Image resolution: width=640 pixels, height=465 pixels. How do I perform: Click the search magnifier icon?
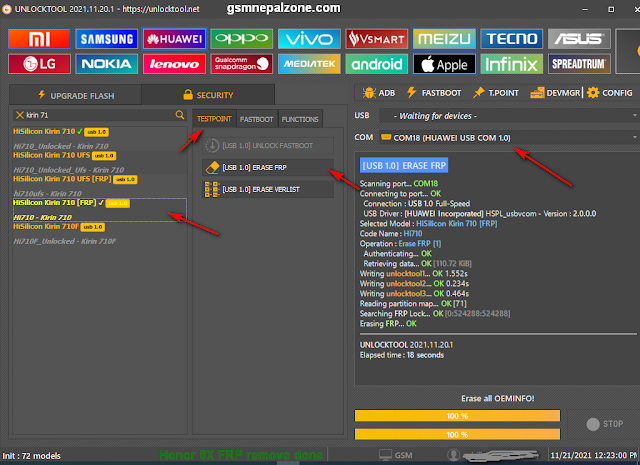click(x=180, y=115)
